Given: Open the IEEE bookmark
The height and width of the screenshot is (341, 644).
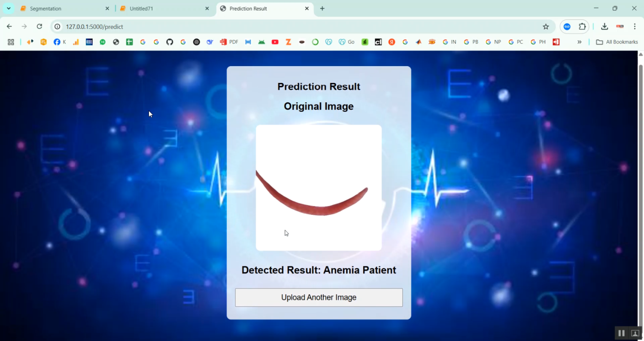Looking at the screenshot, I should click(89, 42).
